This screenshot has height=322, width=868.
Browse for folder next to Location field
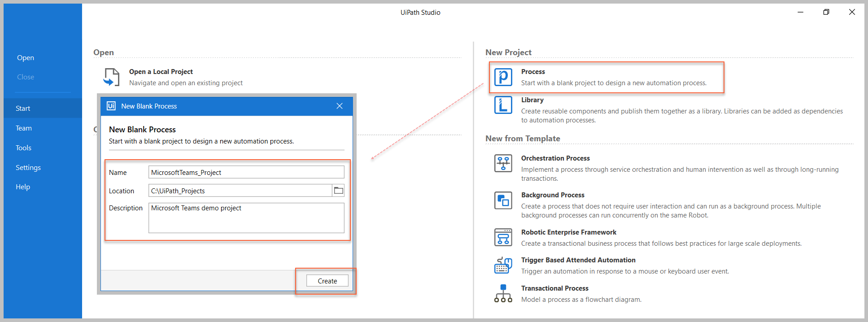pos(338,191)
